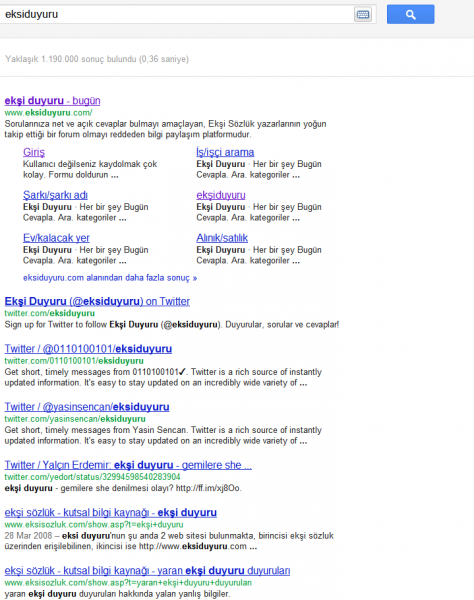Click the 'Yaklaşık 1.190.000 sonuç bulundu' stats text
474x600 pixels.
97,59
